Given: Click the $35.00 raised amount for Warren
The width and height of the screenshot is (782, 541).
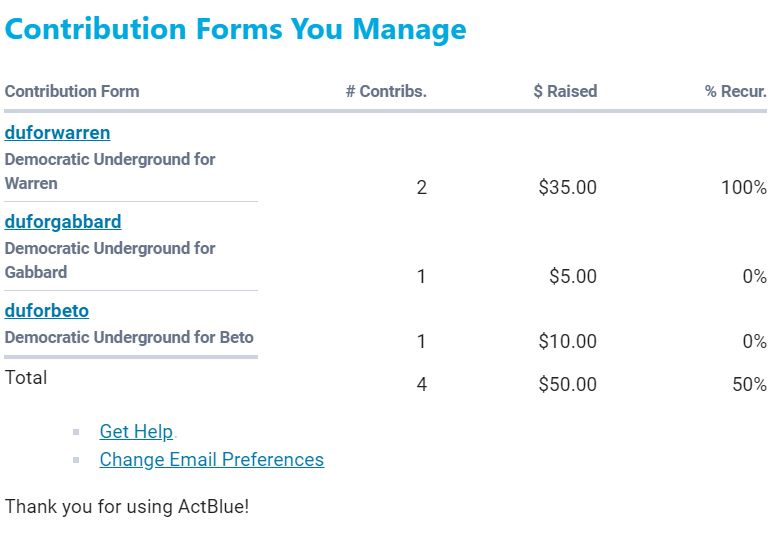Looking at the screenshot, I should coord(567,188).
